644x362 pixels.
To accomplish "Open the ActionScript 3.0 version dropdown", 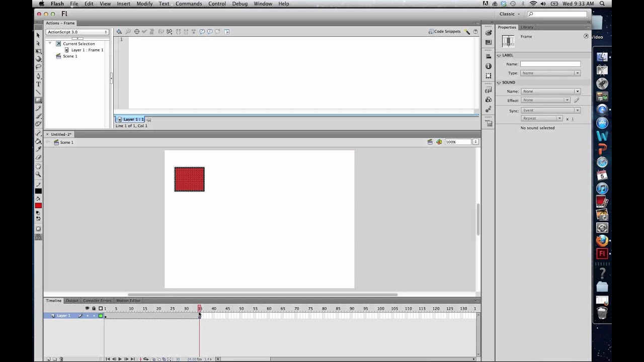I will pyautogui.click(x=77, y=32).
